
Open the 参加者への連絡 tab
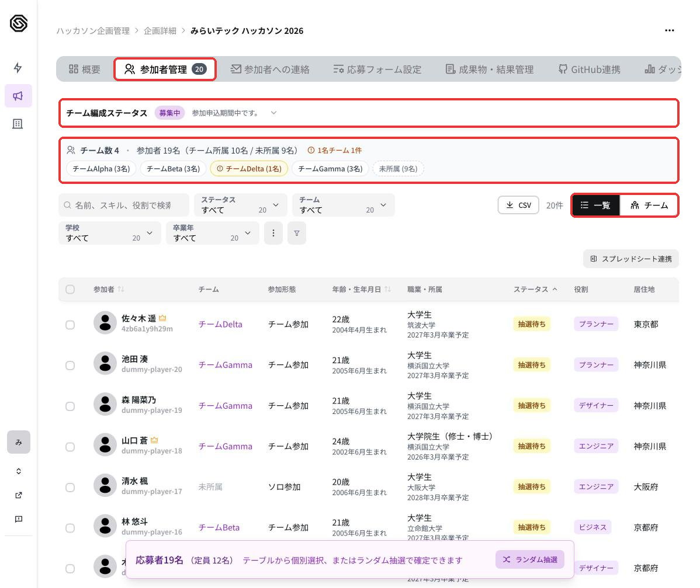[270, 69]
